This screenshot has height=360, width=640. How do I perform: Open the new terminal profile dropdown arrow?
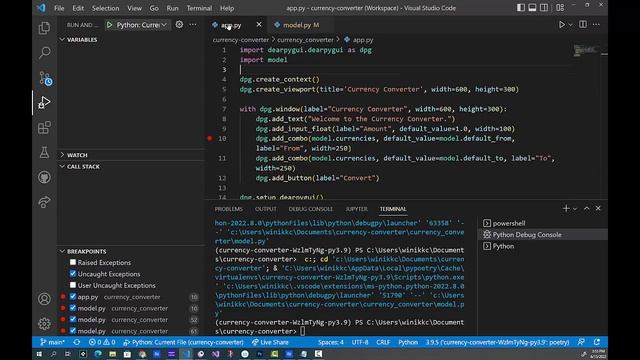[575, 209]
